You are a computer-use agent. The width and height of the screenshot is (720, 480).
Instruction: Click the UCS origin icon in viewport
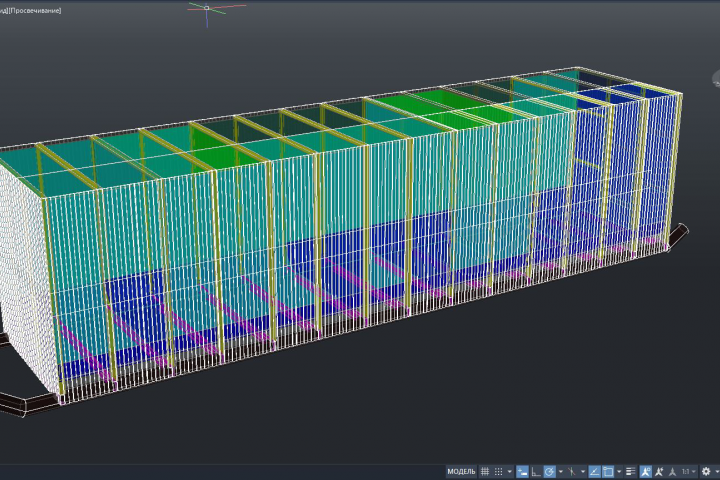(207, 8)
